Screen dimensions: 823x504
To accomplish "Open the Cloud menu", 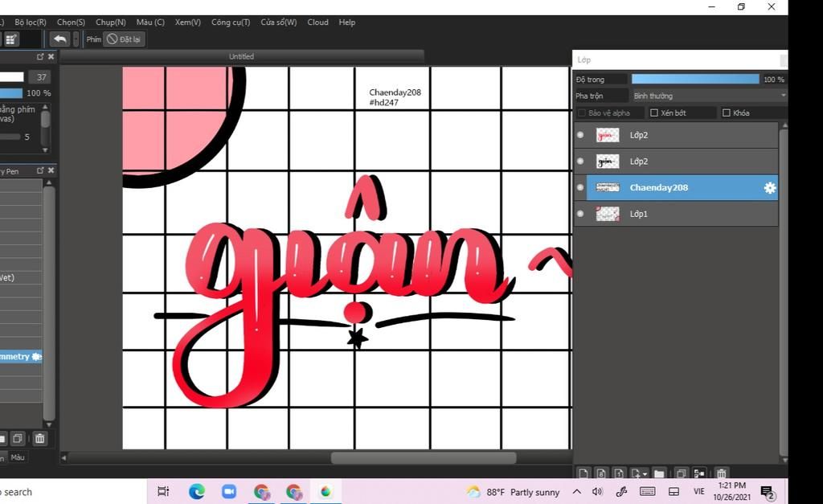I will tap(317, 22).
